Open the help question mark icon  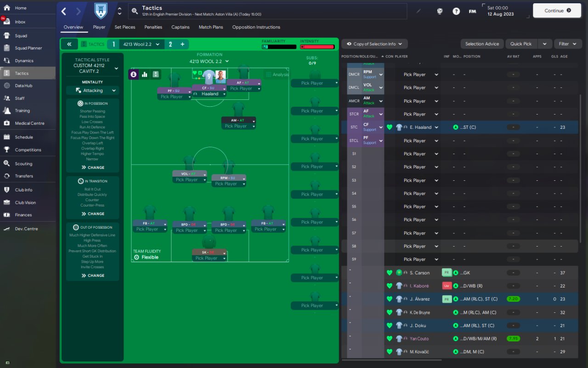(456, 11)
